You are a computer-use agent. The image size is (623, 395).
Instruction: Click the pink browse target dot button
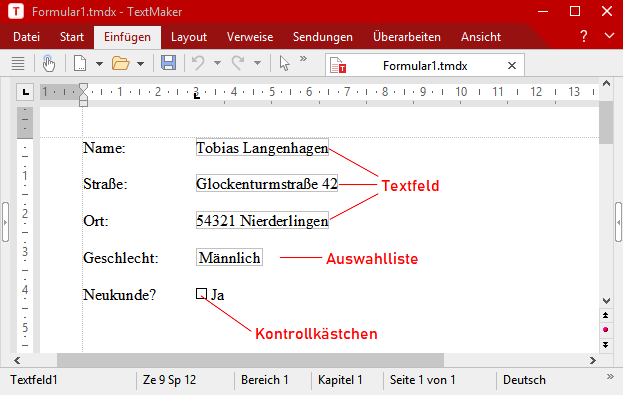tap(606, 329)
